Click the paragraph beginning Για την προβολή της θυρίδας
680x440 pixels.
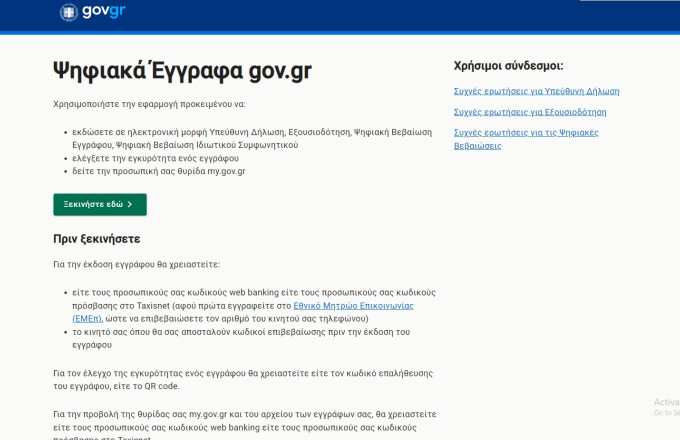coord(245,426)
